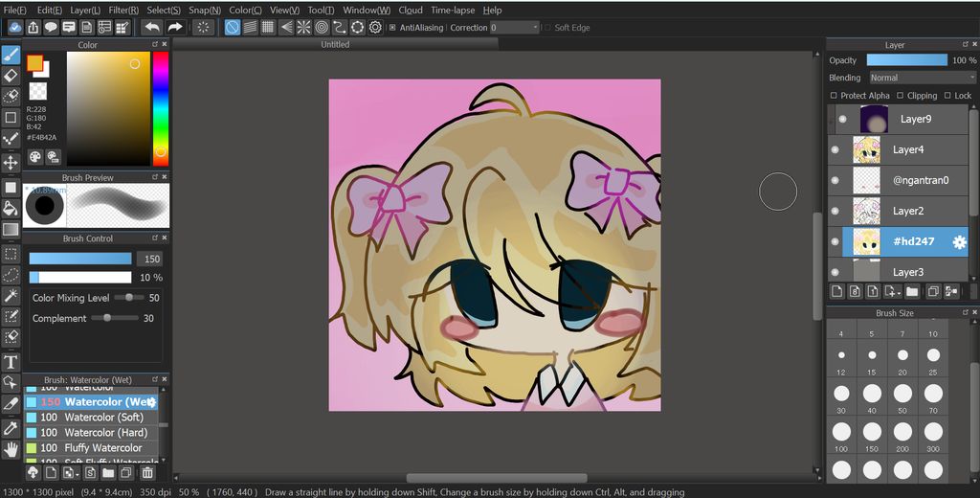The image size is (980, 498).
Task: Select the Magic Wand tool
Action: [x=11, y=295]
